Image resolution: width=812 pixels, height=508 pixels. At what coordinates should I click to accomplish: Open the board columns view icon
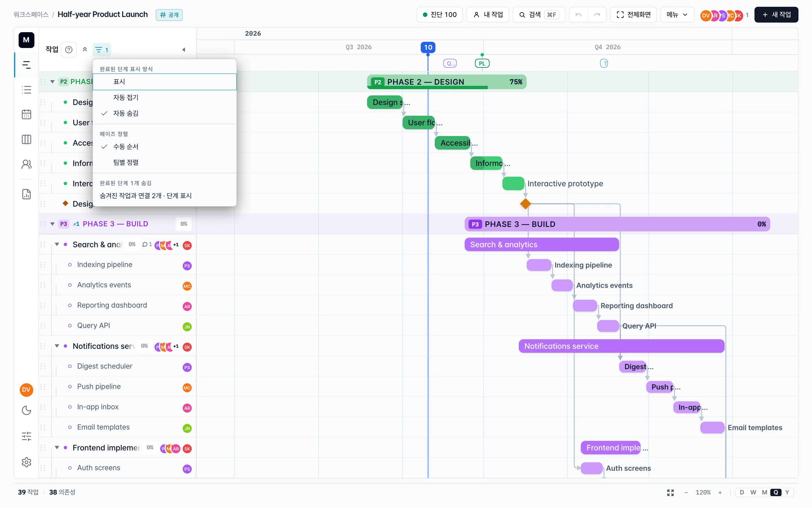26,139
